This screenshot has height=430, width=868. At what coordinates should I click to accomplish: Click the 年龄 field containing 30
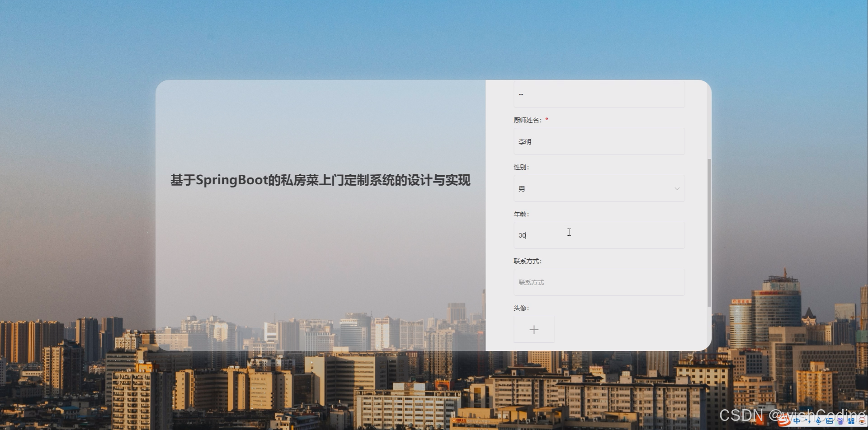pyautogui.click(x=599, y=235)
